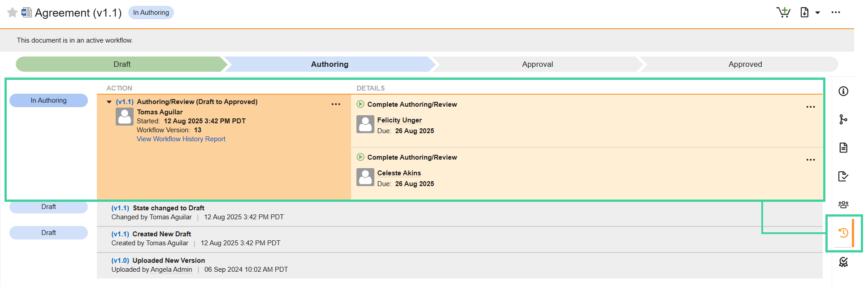This screenshot has height=287, width=868.
Task: Click the Felicity Unger name link
Action: (x=399, y=120)
